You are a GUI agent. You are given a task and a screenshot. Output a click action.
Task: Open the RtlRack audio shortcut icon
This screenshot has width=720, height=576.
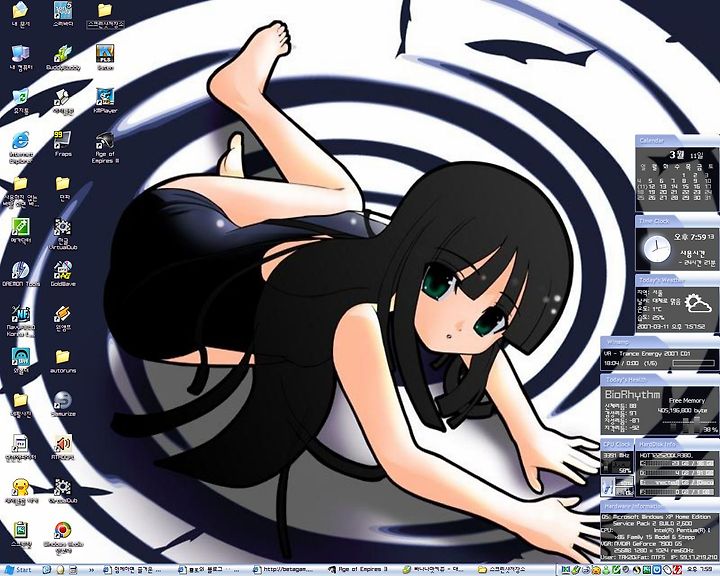[x=63, y=445]
